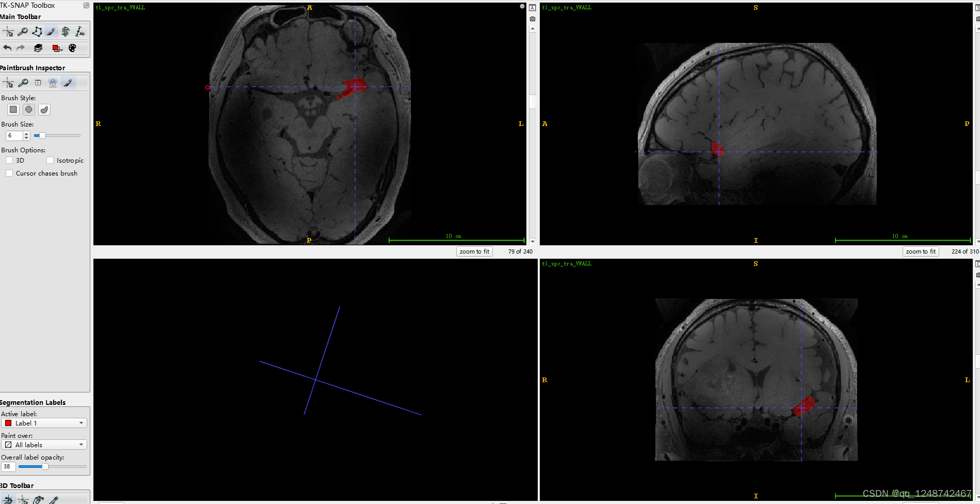Increase brush size with up arrow

click(27, 133)
